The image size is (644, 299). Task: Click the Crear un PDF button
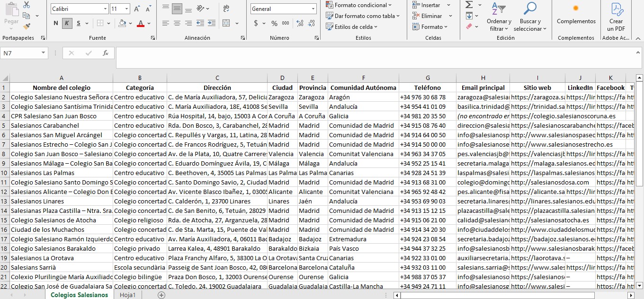[616, 17]
